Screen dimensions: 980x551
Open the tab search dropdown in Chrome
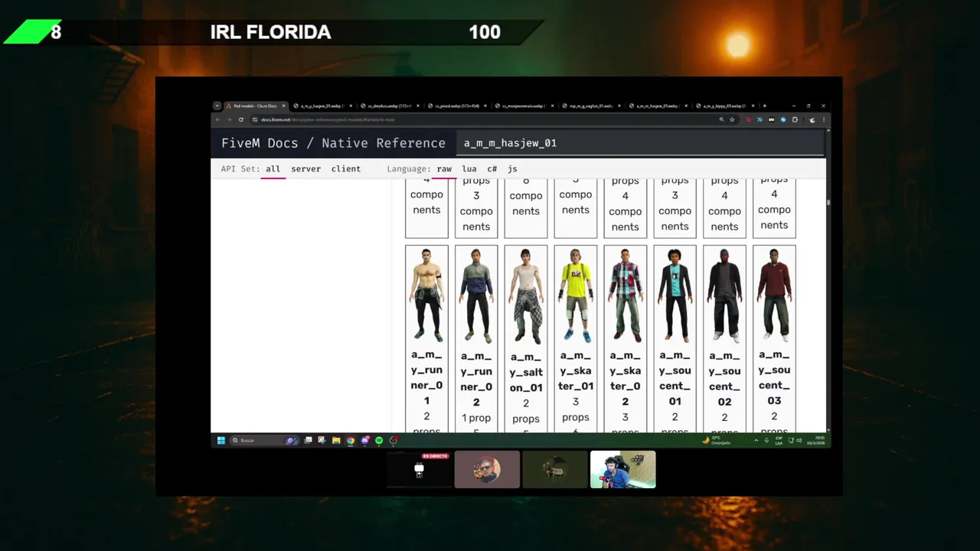tap(217, 106)
